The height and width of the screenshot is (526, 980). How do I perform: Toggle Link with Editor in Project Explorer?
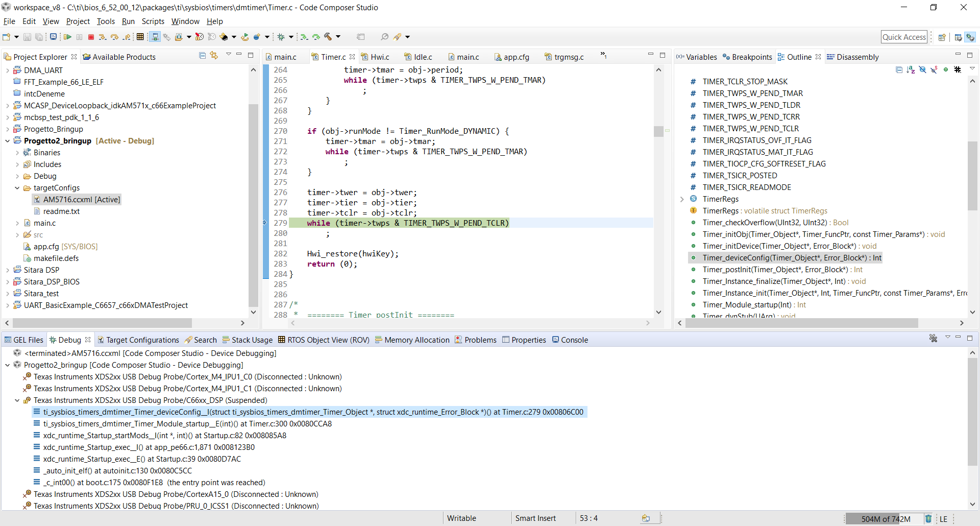pos(214,56)
